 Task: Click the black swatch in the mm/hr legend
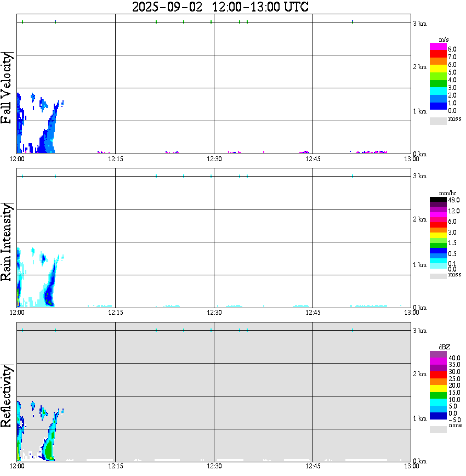click(438, 200)
